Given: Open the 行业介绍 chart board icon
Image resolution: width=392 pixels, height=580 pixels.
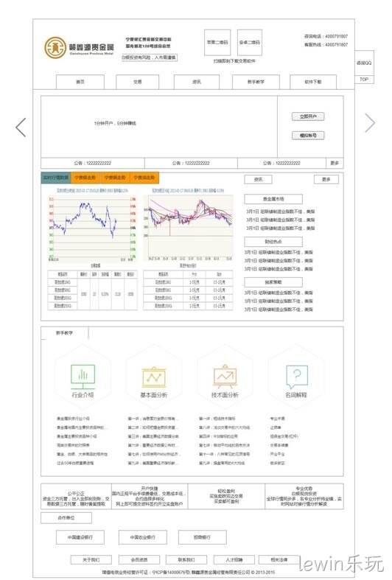Looking at the screenshot, I should [83, 376].
